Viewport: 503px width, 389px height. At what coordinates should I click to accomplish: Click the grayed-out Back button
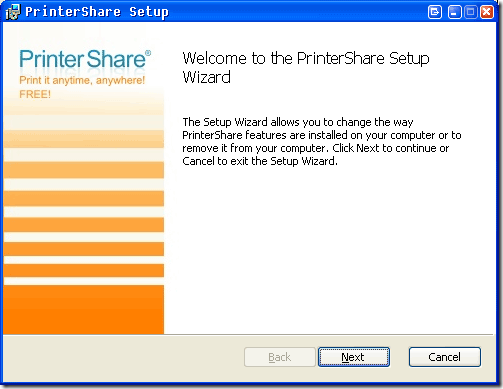(280, 357)
